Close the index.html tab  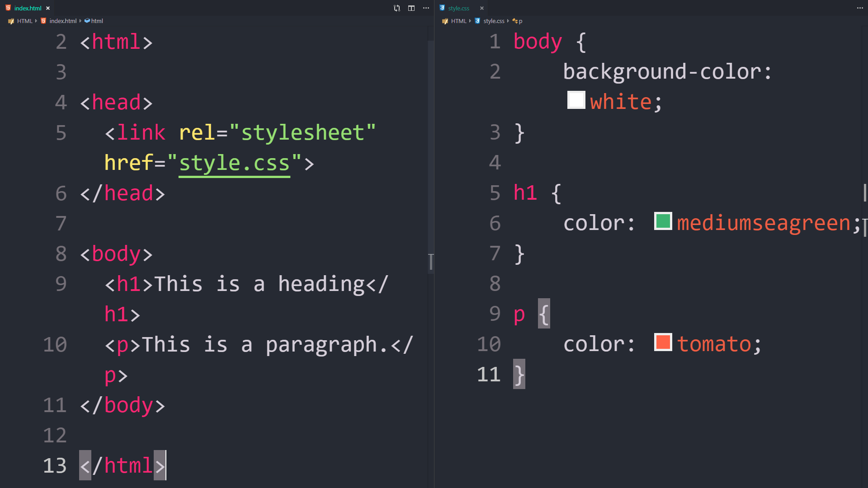pyautogui.click(x=48, y=8)
